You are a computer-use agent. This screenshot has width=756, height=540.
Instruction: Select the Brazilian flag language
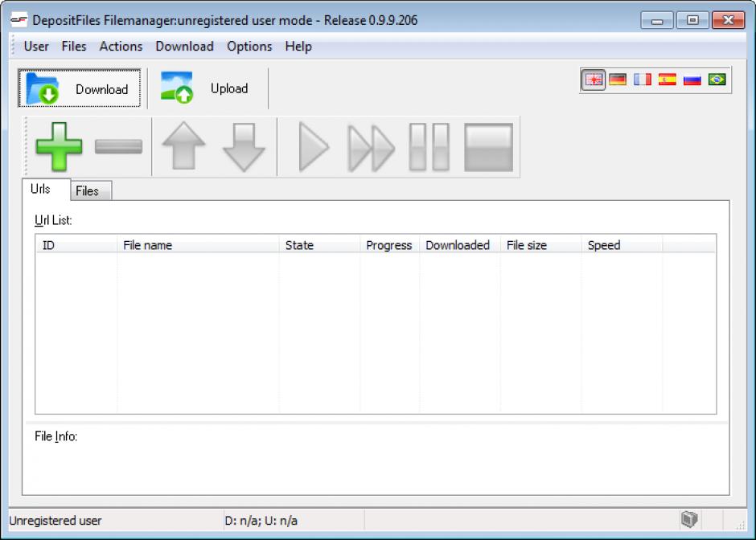717,80
